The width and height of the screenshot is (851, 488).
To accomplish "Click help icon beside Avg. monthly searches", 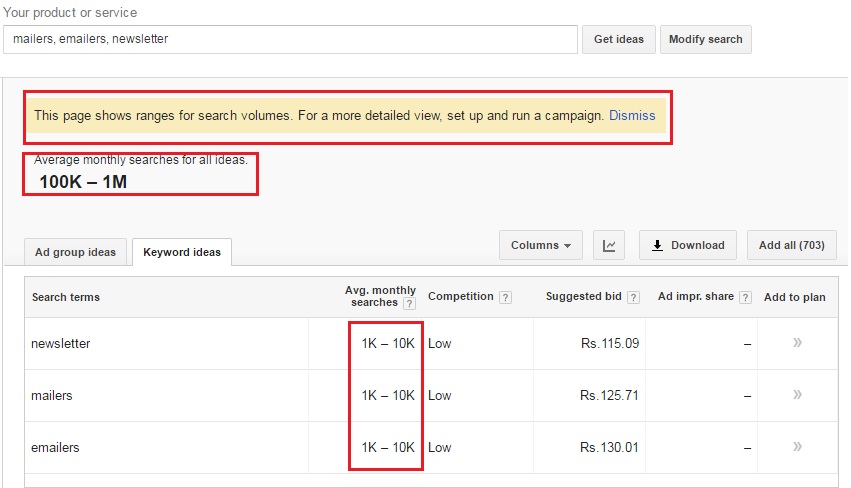I will 408,303.
